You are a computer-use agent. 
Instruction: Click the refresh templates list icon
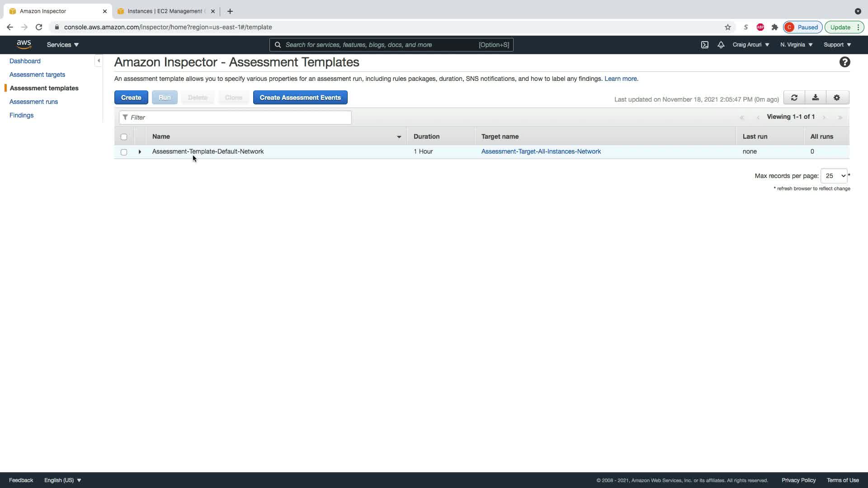(794, 98)
